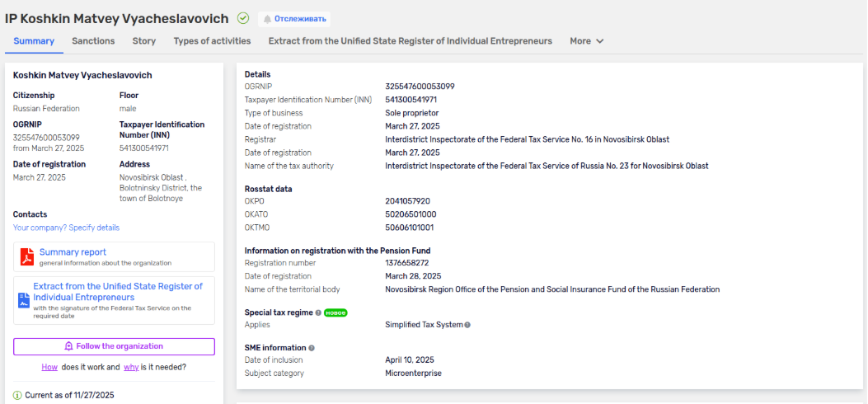Click the green новое badge
Screen dimensions: 868x404
point(335,312)
